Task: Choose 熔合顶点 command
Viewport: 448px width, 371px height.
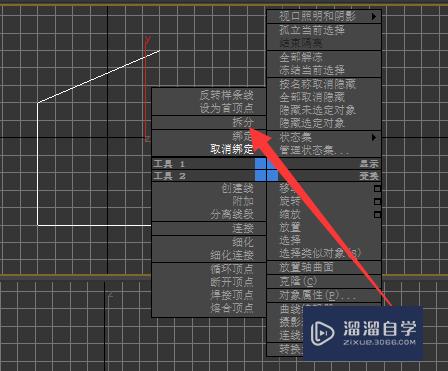Action: pos(232,308)
